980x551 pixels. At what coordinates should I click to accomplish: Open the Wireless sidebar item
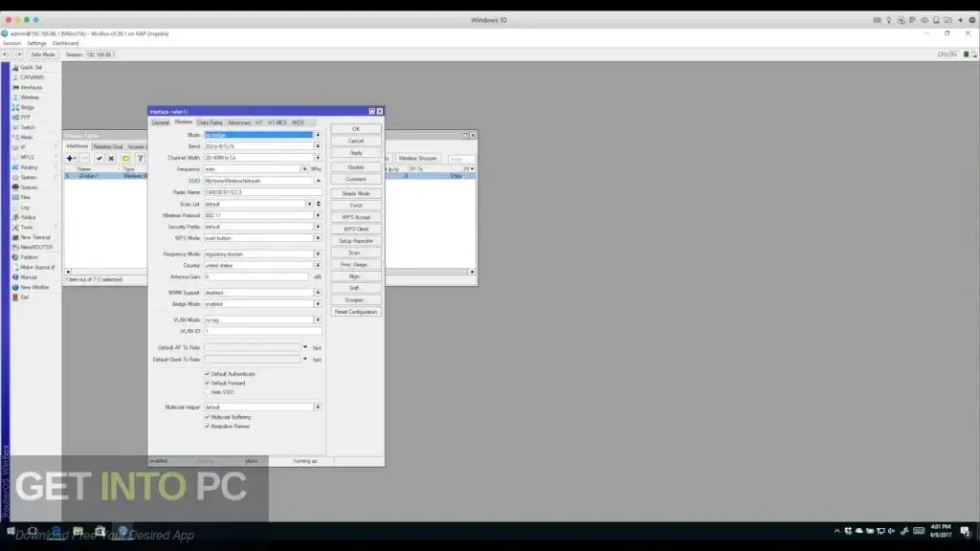[x=30, y=97]
